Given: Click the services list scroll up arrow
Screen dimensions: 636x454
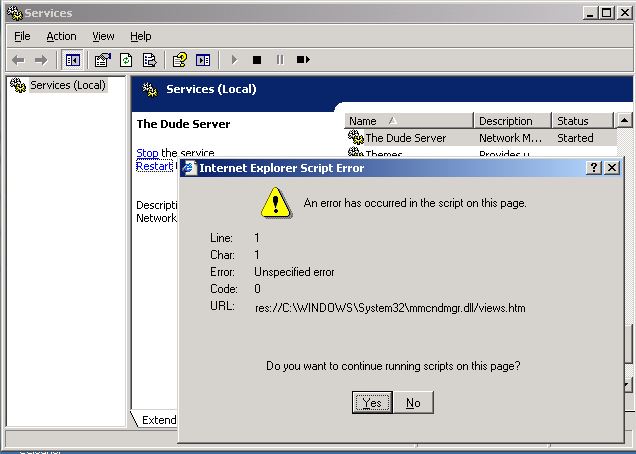Looking at the screenshot, I should 624,120.
